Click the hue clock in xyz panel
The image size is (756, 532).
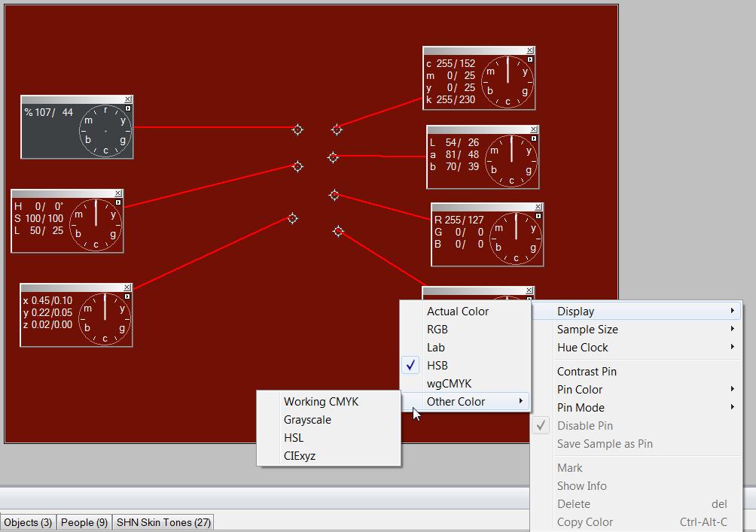tap(105, 318)
